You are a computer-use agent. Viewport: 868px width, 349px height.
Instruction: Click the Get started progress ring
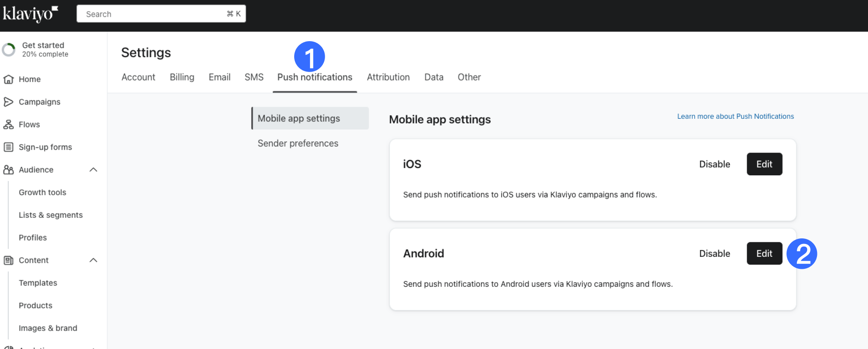click(9, 50)
